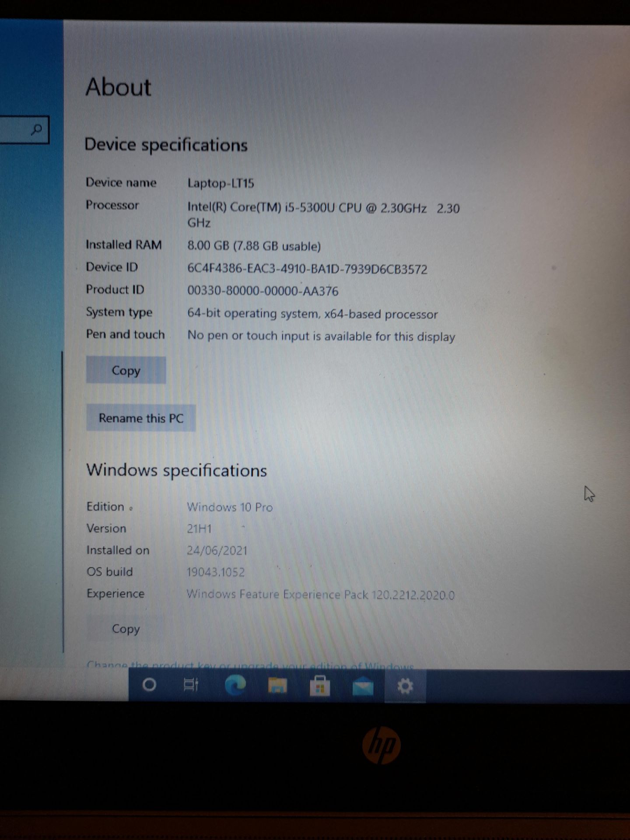
Task: Click the Settings gear icon in taskbar
Action: (405, 686)
